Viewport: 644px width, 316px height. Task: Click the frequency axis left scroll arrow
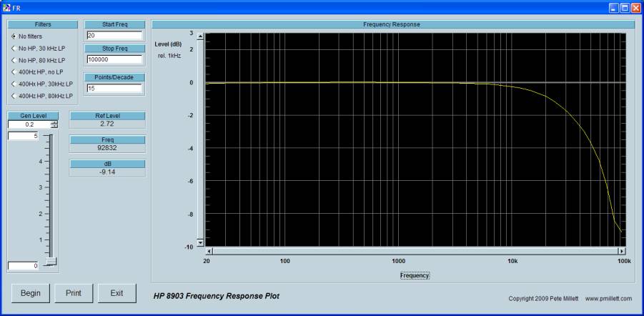pyautogui.click(x=210, y=251)
